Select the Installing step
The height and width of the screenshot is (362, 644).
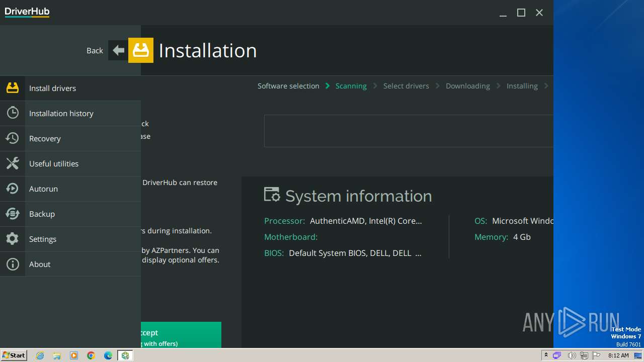click(x=522, y=86)
